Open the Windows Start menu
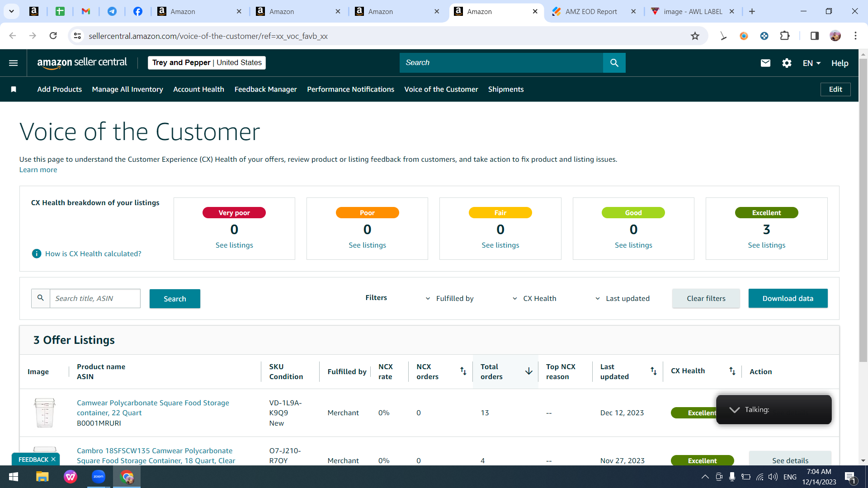This screenshot has height=488, width=868. (x=14, y=477)
